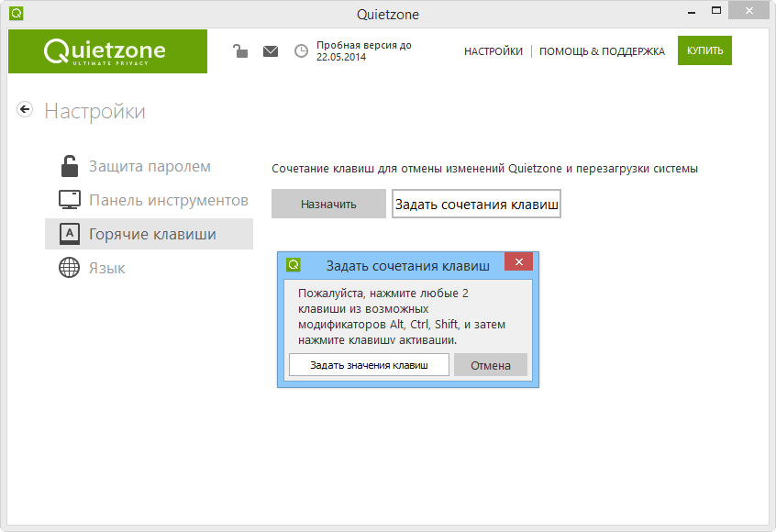Click the keyboard A icon for Горячие клавиши

tap(70, 234)
